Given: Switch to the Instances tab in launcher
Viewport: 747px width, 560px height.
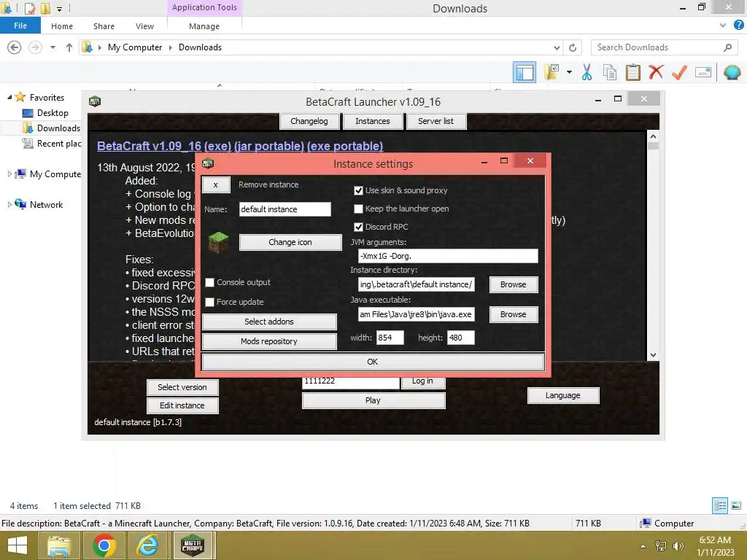Looking at the screenshot, I should coord(373,121).
